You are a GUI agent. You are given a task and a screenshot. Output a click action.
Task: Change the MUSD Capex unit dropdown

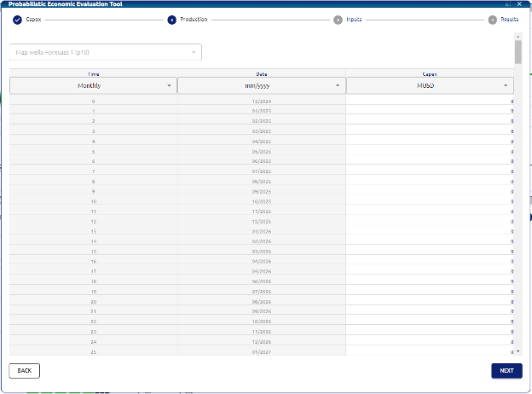coord(430,85)
